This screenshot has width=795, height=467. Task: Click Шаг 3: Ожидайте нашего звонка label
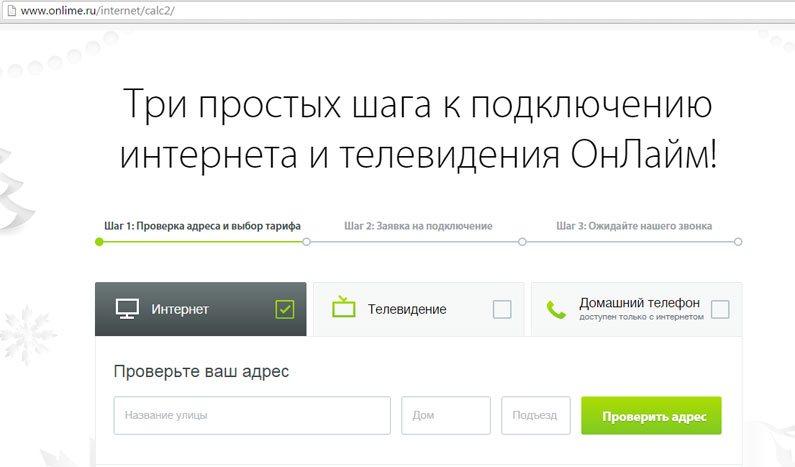pyautogui.click(x=634, y=226)
